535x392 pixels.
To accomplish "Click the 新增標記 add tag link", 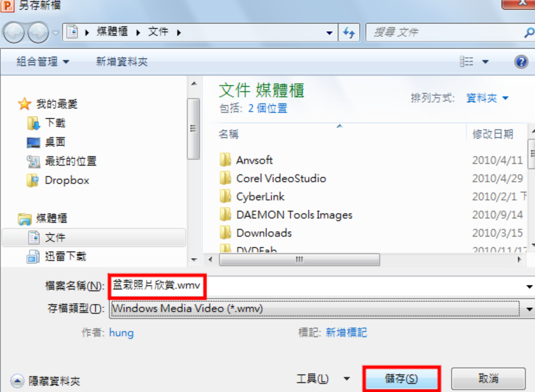I will (x=346, y=333).
